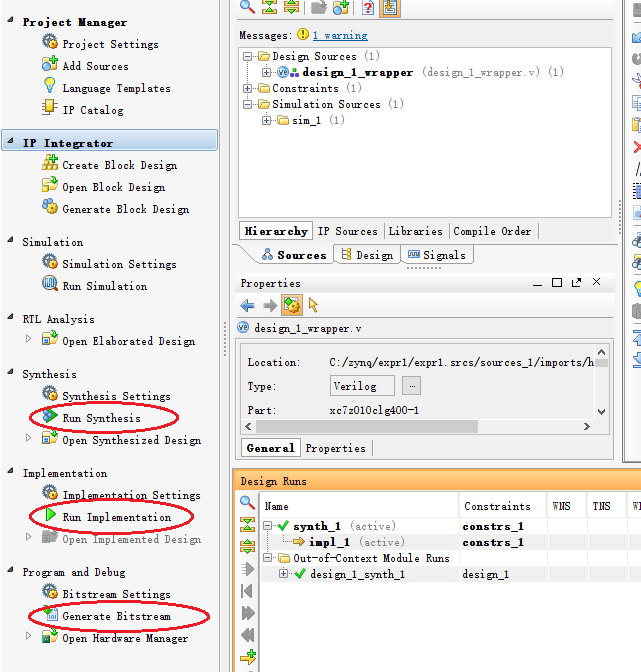Viewport: 641px width, 672px height.
Task: Open the Signals tab
Action: 436,255
